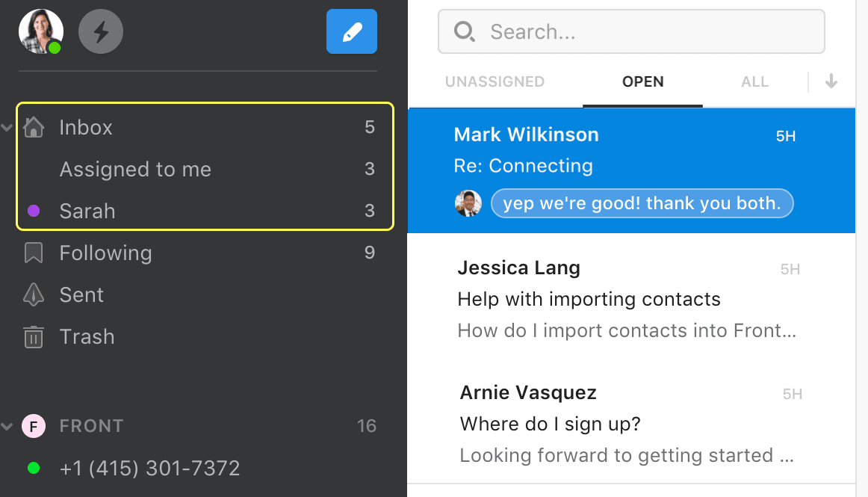This screenshot has width=868, height=497.
Task: Switch to the ALL tab
Action: pyautogui.click(x=754, y=81)
